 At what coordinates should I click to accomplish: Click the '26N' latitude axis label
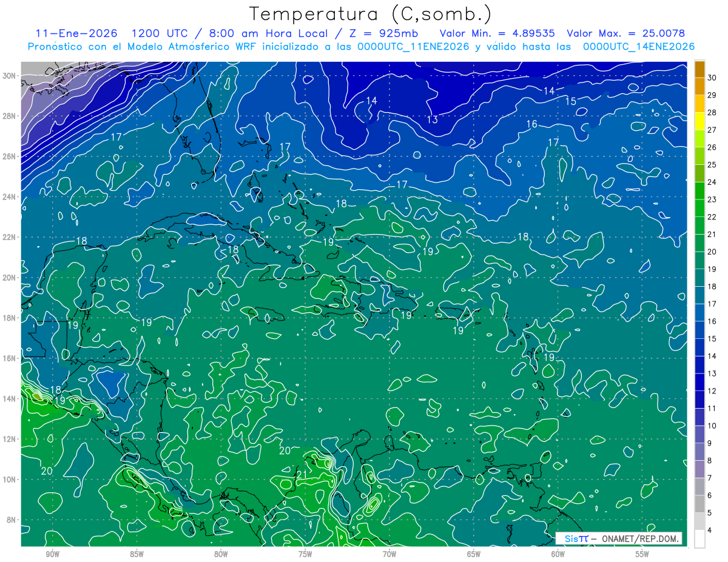pos(10,156)
